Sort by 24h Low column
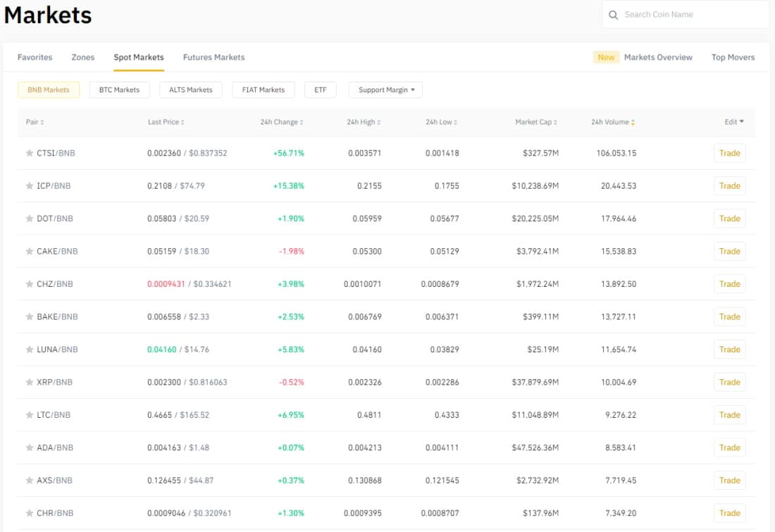 pos(441,122)
